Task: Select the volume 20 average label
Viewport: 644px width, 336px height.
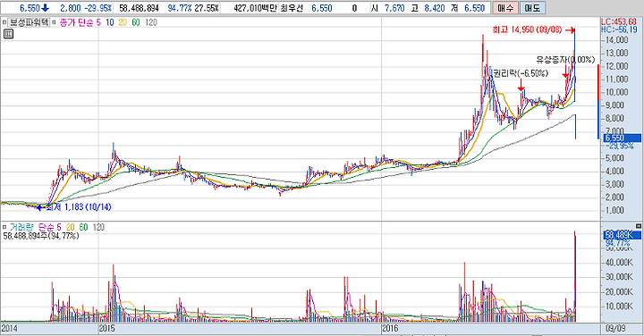Action: point(71,227)
